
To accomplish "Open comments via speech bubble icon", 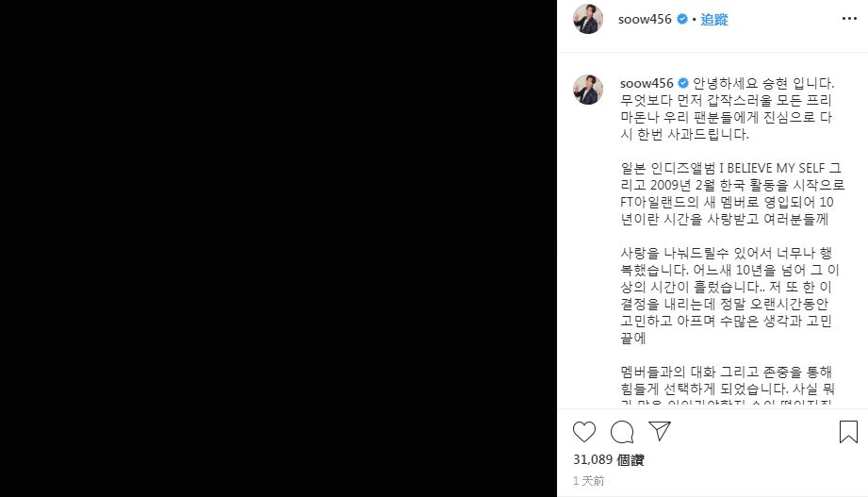I will tap(622, 432).
